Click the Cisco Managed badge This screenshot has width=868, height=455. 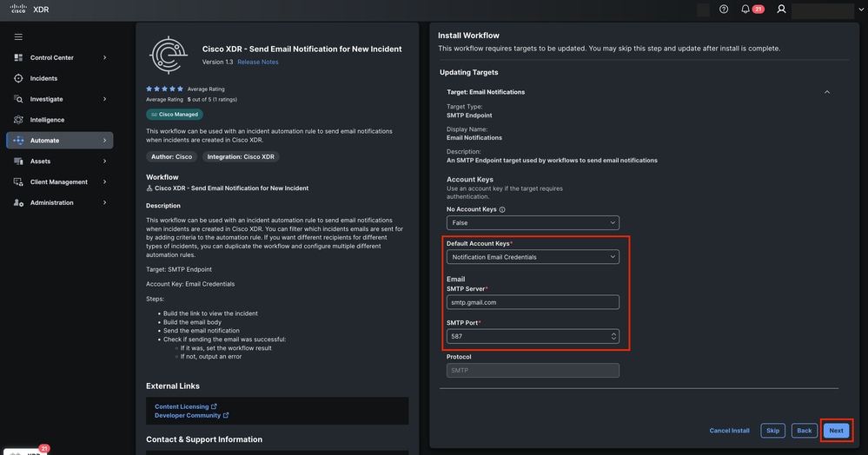coord(175,114)
